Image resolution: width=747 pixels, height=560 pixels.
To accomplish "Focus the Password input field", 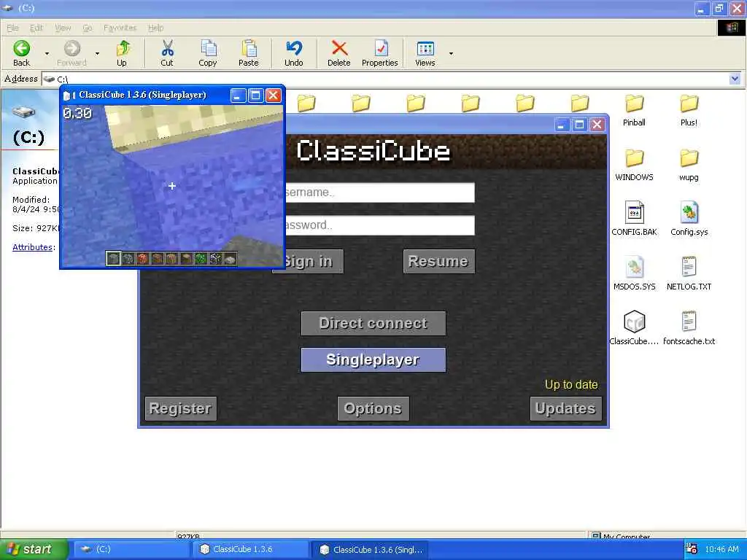I will (x=379, y=225).
